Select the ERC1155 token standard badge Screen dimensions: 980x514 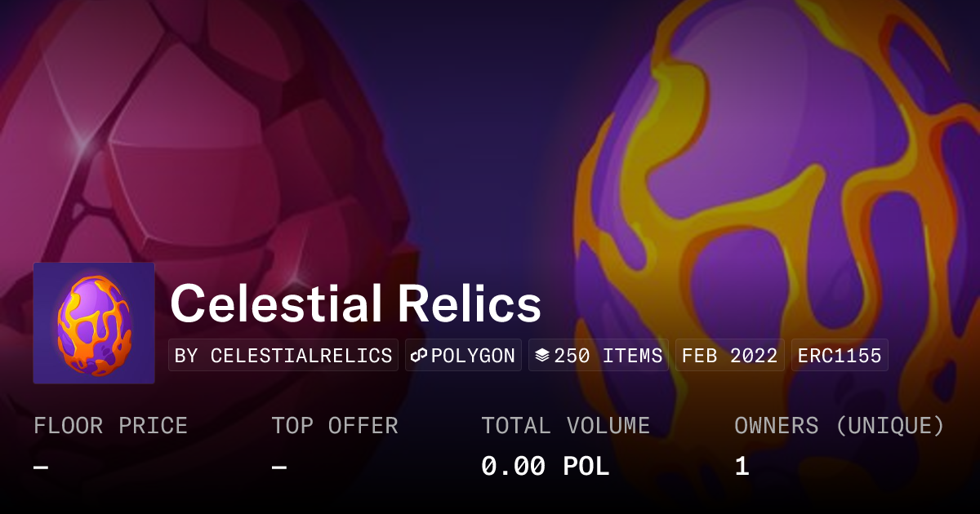[x=840, y=356]
